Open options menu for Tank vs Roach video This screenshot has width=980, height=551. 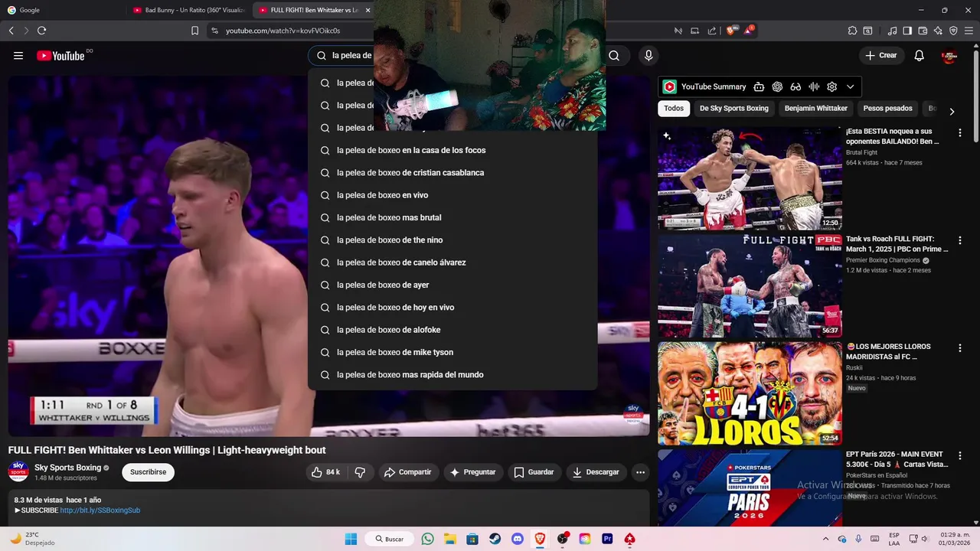[x=959, y=240]
